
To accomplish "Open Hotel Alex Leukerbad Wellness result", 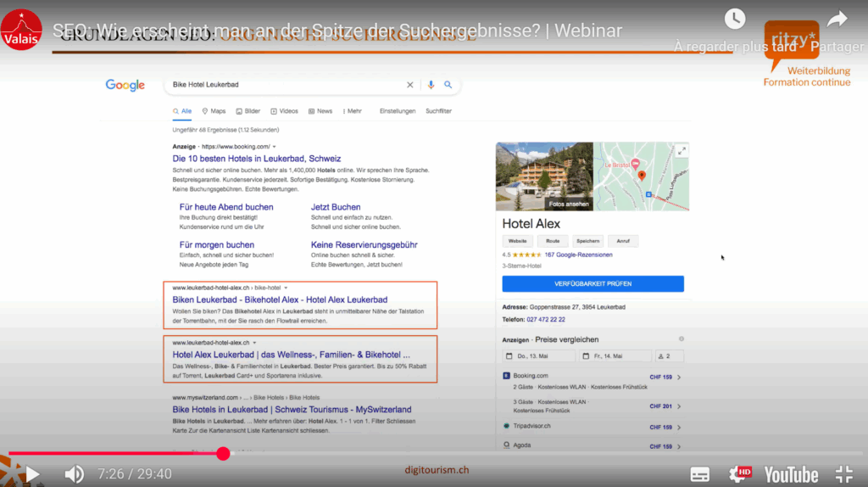I will click(292, 355).
